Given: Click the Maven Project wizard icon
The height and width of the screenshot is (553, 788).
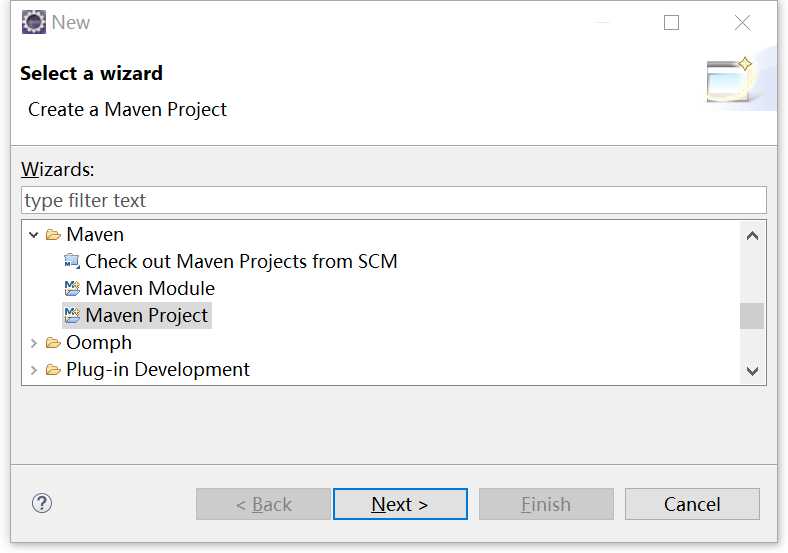Looking at the screenshot, I should tap(72, 315).
